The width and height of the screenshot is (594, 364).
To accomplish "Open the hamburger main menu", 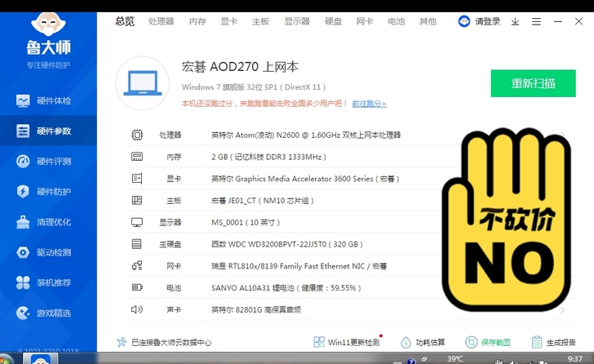I will click(x=536, y=21).
